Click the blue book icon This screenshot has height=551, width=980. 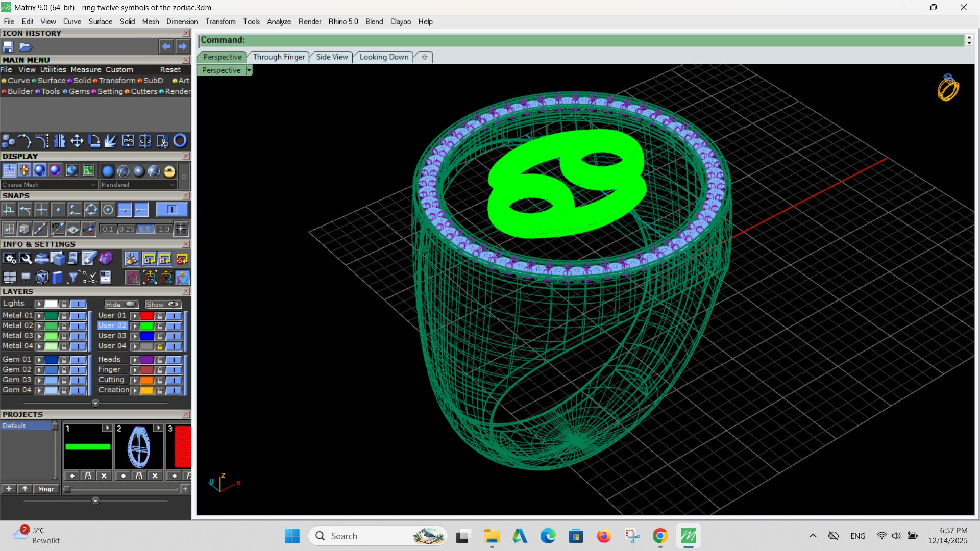tap(58, 278)
